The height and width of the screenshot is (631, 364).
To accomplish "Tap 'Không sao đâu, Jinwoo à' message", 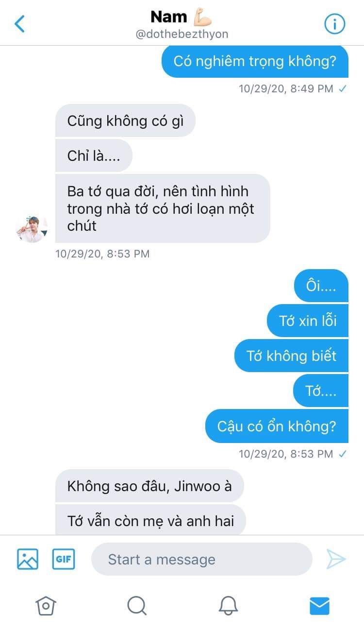I will pyautogui.click(x=149, y=486).
